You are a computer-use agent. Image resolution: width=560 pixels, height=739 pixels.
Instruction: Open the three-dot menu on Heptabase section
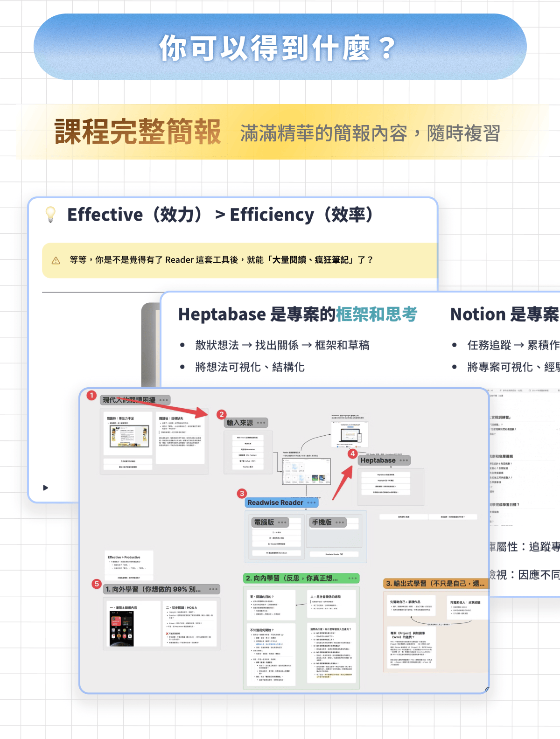[x=404, y=460]
